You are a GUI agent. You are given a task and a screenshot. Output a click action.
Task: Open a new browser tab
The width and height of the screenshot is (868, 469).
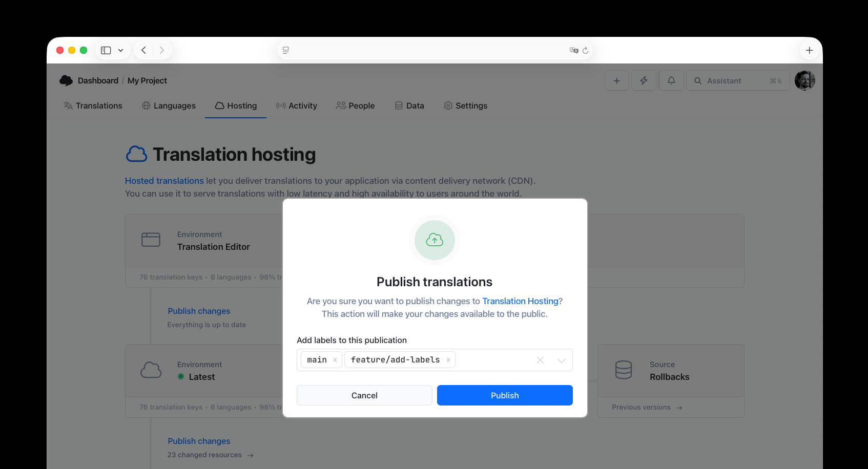[809, 50]
